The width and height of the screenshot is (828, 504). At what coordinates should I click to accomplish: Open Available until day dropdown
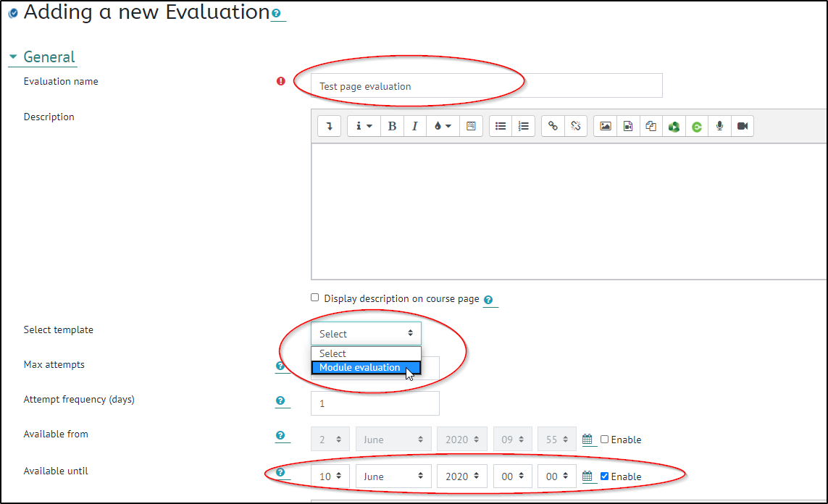point(330,476)
